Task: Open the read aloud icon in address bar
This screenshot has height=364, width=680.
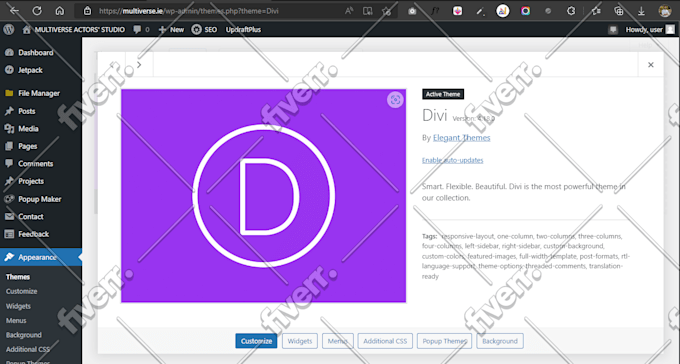Action: pyautogui.click(x=349, y=11)
